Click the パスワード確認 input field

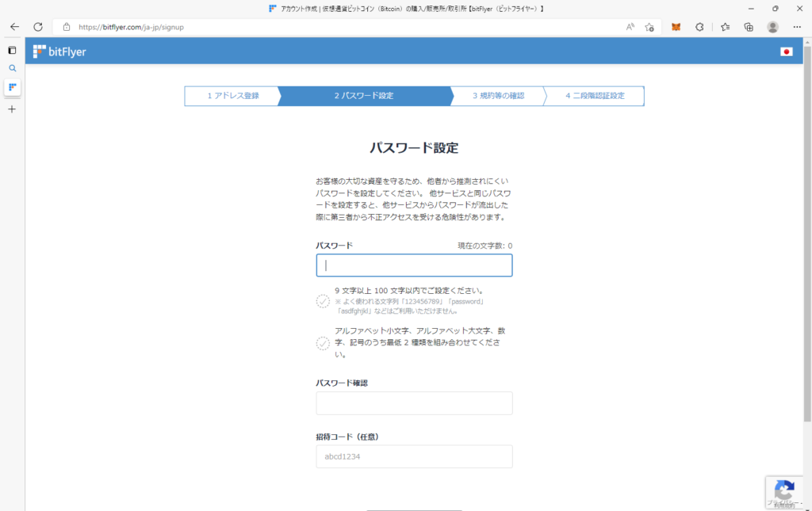click(x=414, y=403)
